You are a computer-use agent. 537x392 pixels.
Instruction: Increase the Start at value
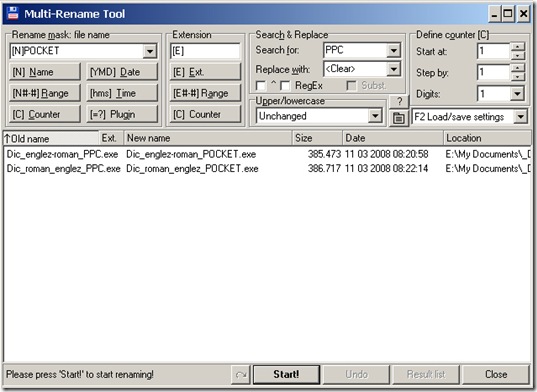click(518, 47)
